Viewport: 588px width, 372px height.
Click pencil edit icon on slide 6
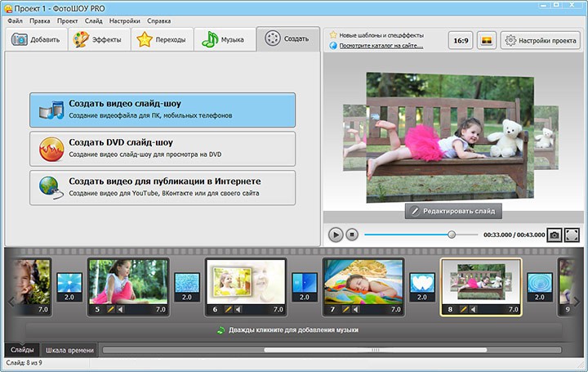(229, 310)
